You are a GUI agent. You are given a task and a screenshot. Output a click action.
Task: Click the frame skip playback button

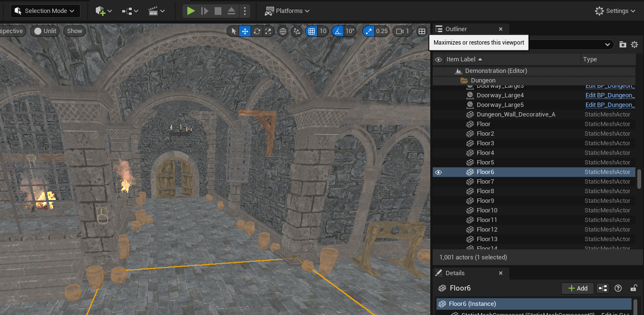coord(205,11)
